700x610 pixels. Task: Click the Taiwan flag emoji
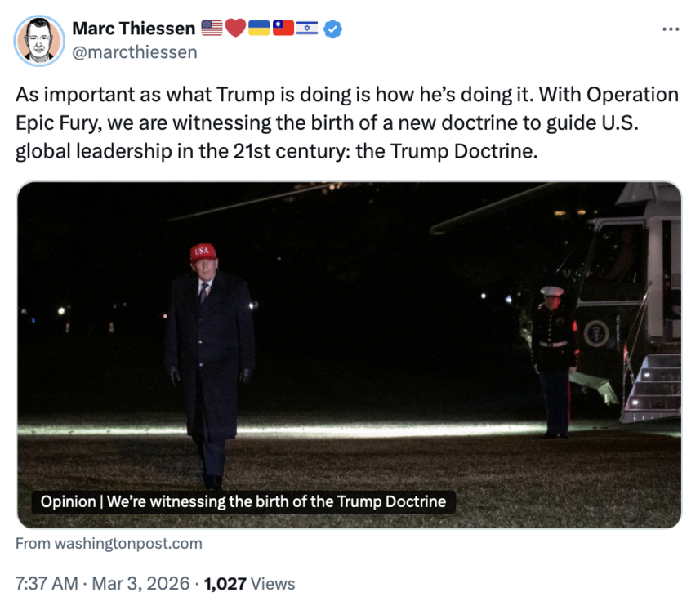click(x=283, y=27)
